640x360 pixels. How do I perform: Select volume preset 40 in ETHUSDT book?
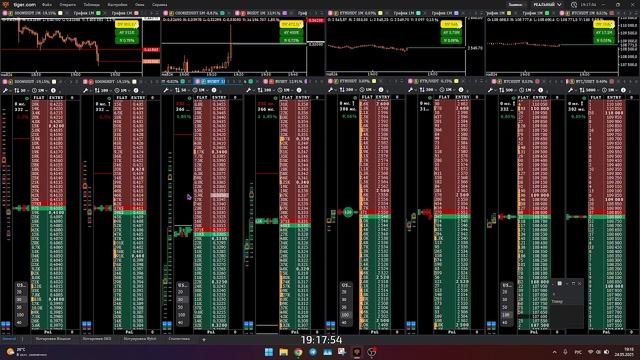[345, 323]
